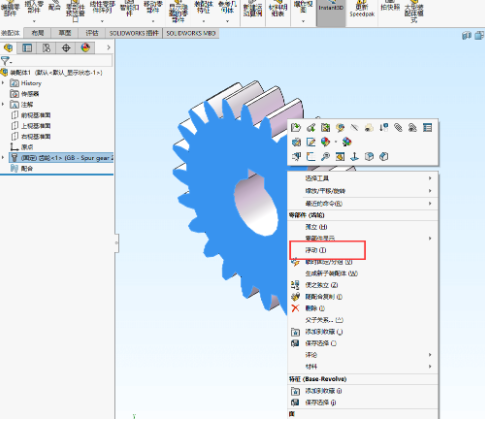Expand the fixed Spur gear component node
The width and height of the screenshot is (485, 422).
[x=3, y=158]
